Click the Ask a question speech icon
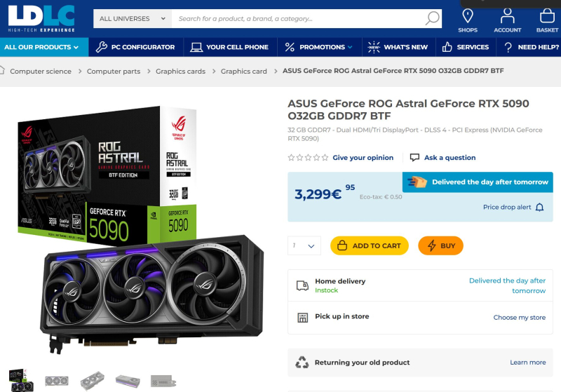The width and height of the screenshot is (561, 392). [x=415, y=158]
